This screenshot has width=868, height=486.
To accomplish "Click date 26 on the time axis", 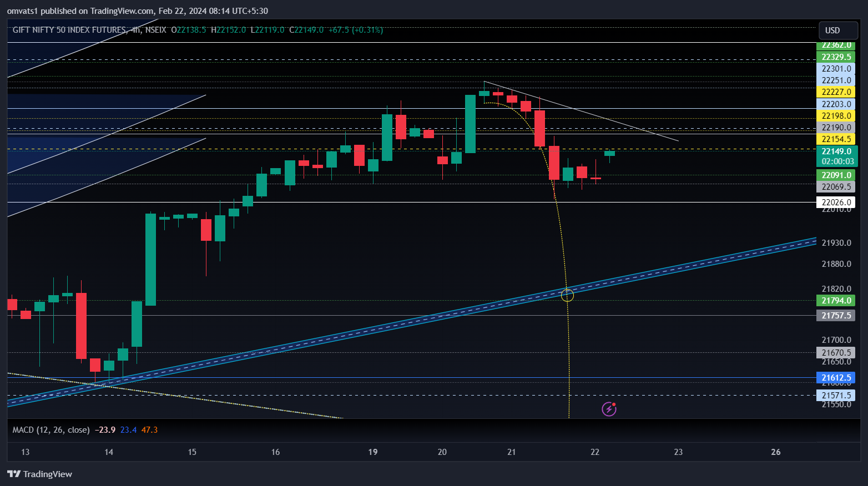I will (x=776, y=452).
